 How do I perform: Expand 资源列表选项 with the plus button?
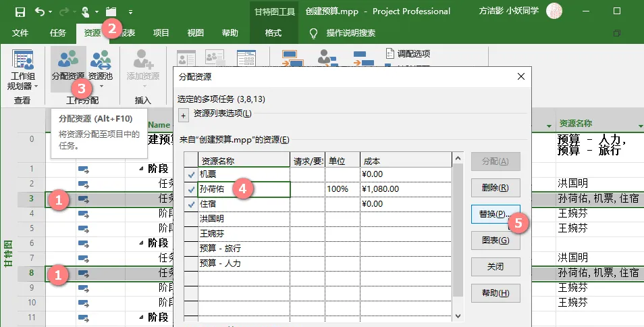click(x=184, y=116)
